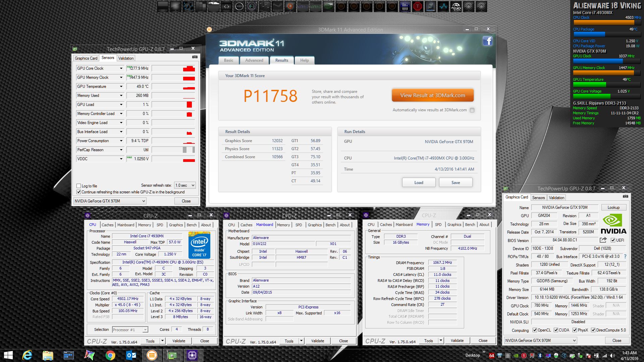Viewport: 644px width, 362px height.
Task: Open the Power Consumption sensor dropdown arrow
Action: (121, 141)
